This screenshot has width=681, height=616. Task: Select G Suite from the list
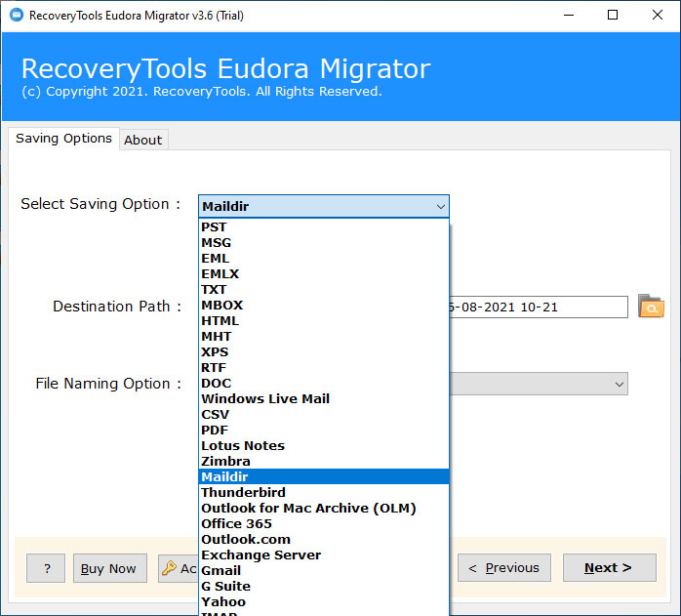coord(324,587)
